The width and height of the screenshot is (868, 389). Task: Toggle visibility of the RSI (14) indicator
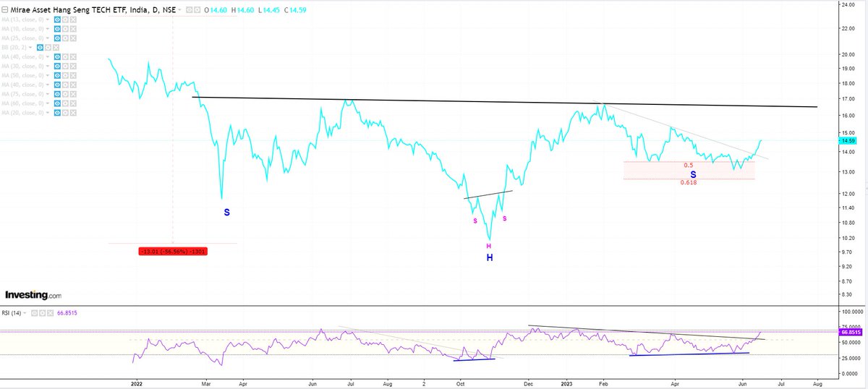(x=34, y=312)
